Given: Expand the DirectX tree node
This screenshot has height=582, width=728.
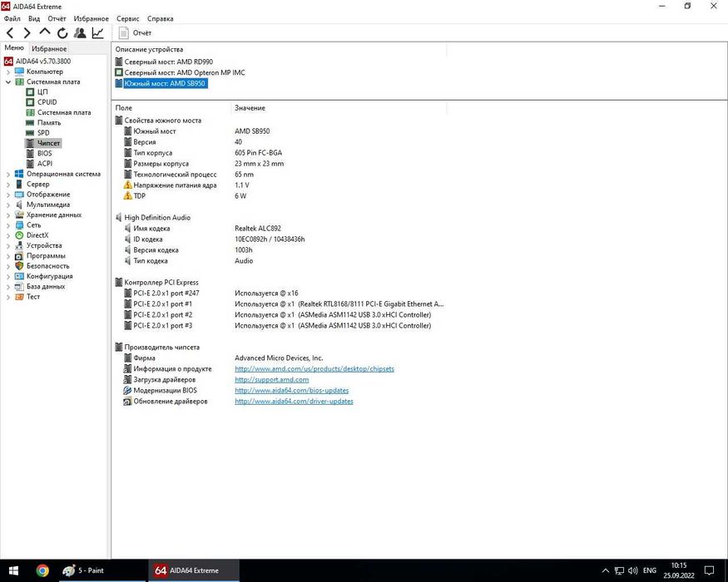Looking at the screenshot, I should [7, 235].
